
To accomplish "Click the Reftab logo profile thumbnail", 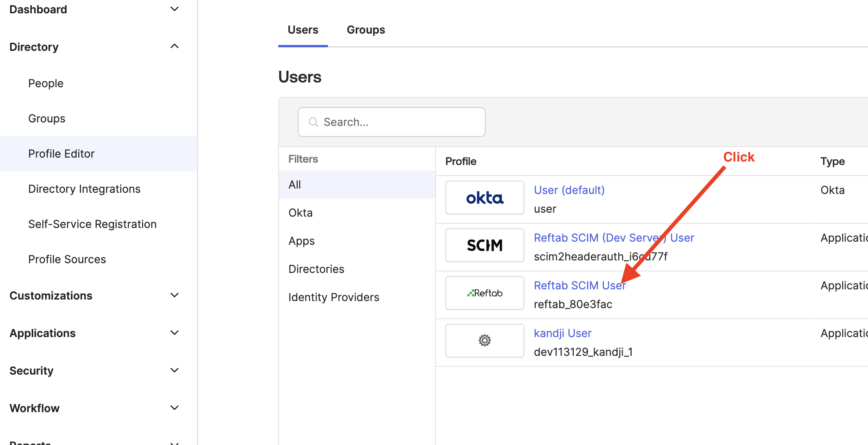I will click(x=484, y=293).
